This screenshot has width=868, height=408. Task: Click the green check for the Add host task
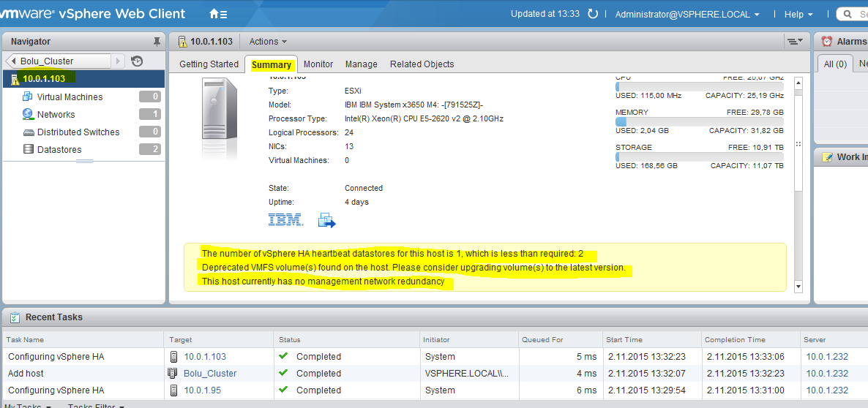(x=283, y=373)
